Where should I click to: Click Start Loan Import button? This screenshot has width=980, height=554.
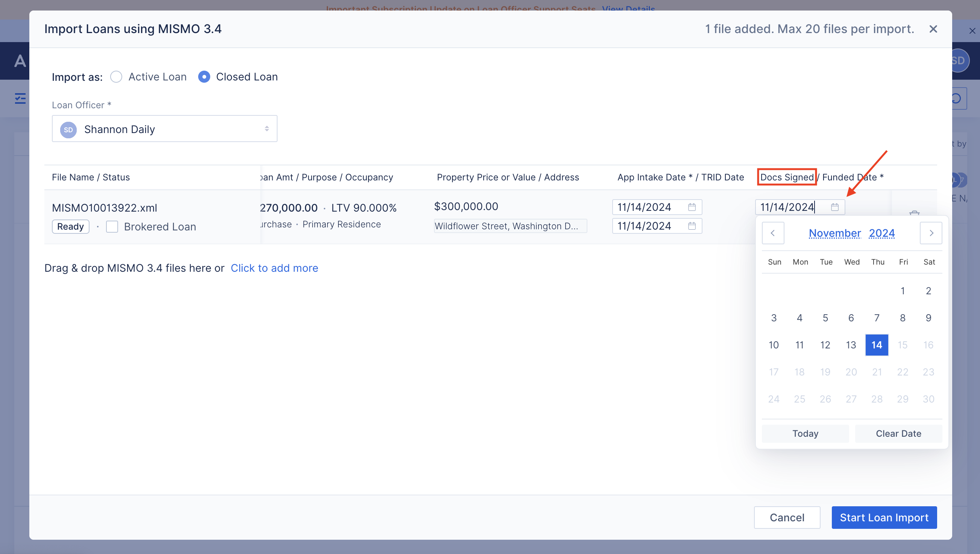(x=884, y=517)
